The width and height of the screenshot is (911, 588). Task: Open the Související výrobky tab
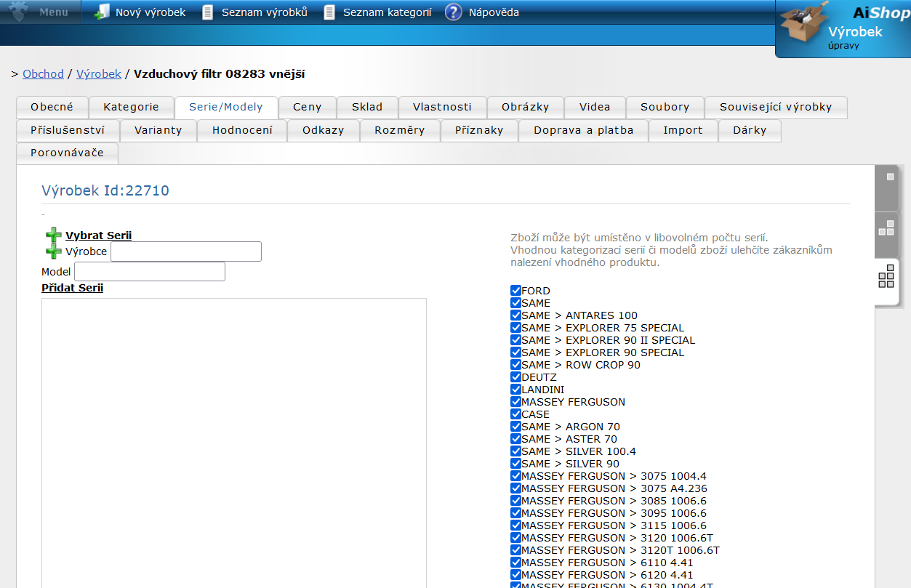(776, 107)
